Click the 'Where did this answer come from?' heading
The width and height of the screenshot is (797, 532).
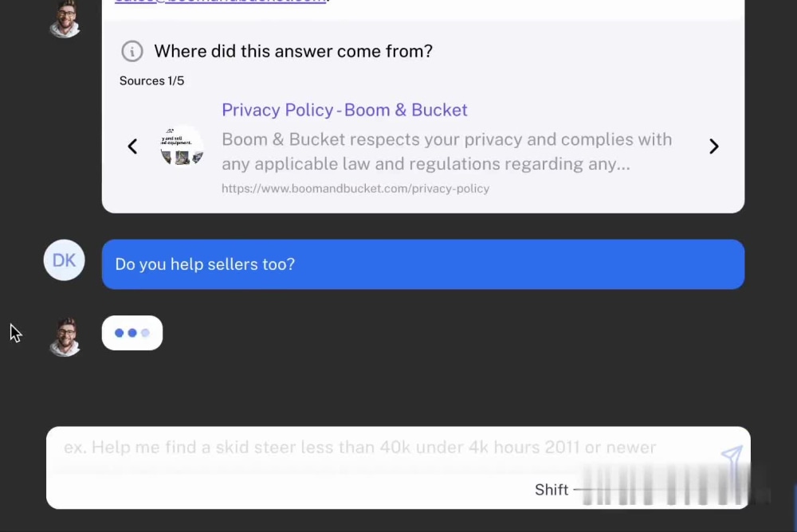point(293,51)
